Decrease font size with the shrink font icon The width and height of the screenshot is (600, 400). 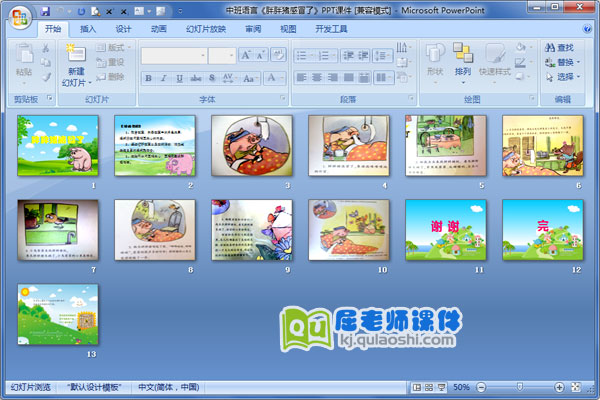261,56
